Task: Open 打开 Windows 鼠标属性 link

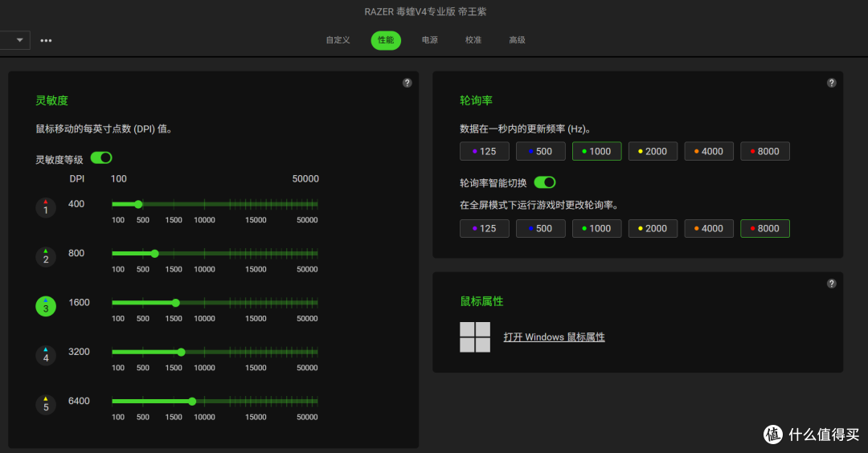Action: pyautogui.click(x=554, y=337)
